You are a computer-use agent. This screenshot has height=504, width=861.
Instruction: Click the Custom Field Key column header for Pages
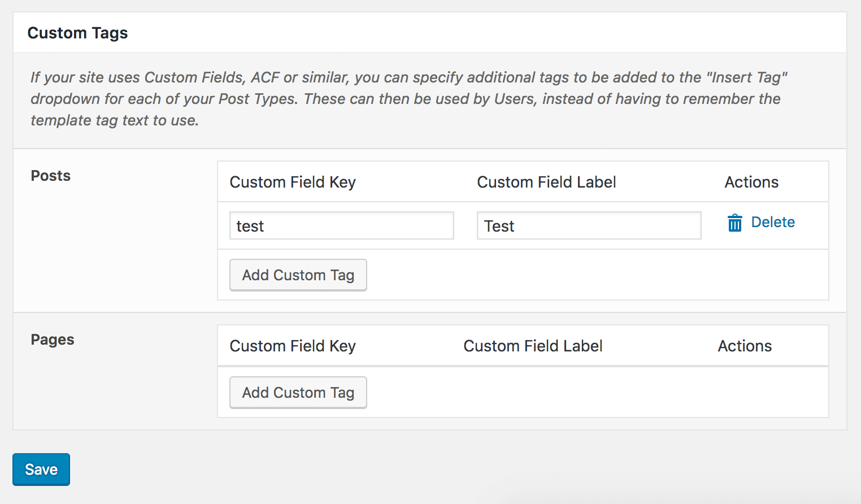click(x=293, y=346)
